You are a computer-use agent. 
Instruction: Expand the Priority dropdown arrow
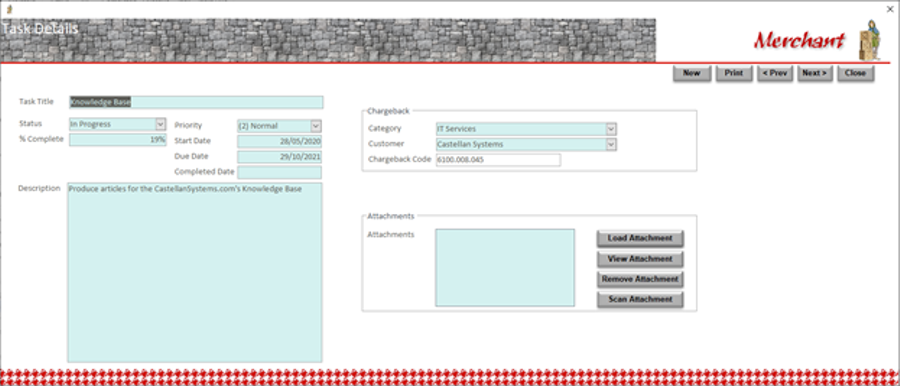[316, 126]
